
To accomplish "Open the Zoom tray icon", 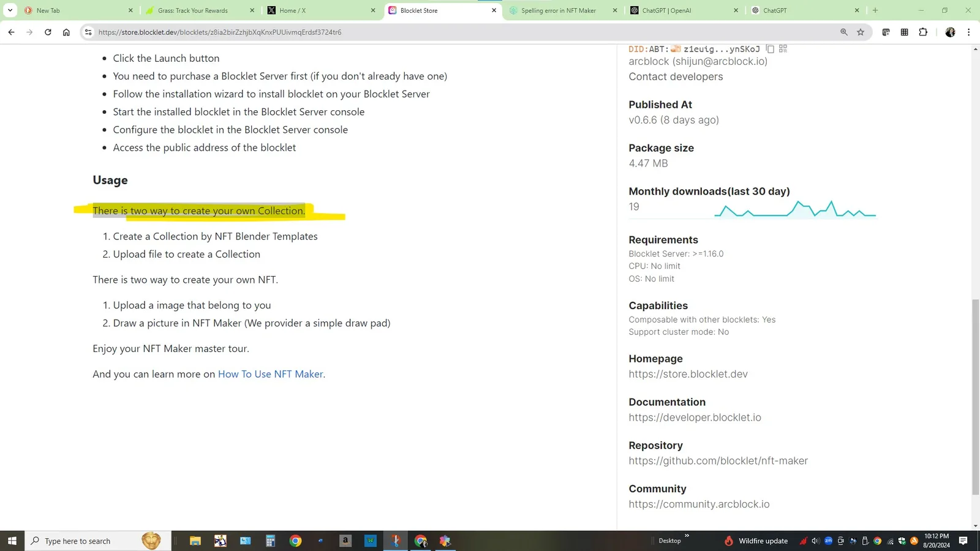I will [x=828, y=541].
